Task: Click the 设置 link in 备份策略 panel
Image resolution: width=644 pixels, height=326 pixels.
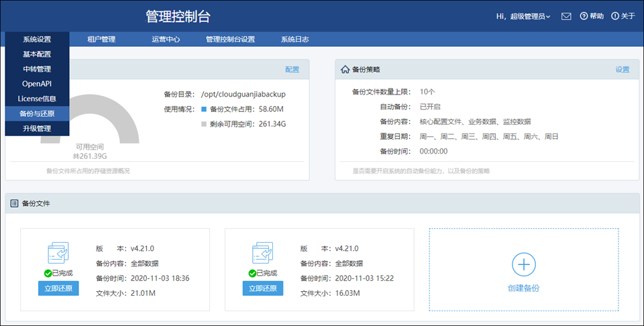Action: pyautogui.click(x=623, y=69)
